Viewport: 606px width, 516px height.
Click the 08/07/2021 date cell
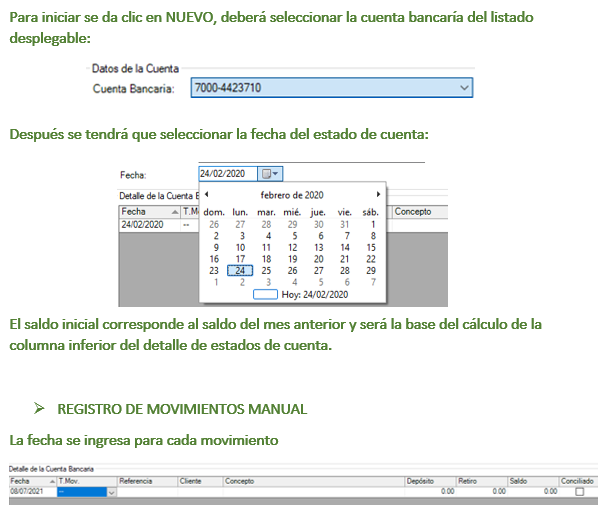[x=33, y=492]
